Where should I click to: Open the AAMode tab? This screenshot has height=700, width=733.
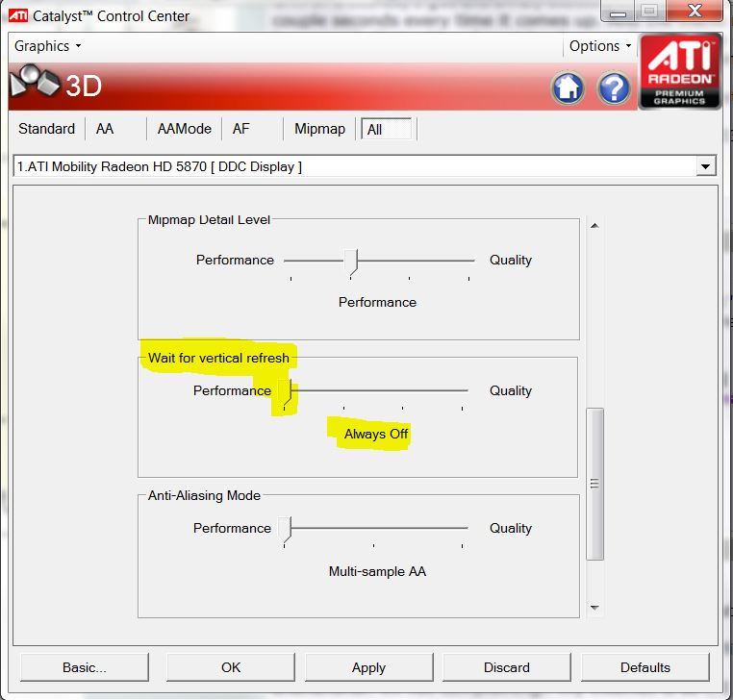[184, 129]
